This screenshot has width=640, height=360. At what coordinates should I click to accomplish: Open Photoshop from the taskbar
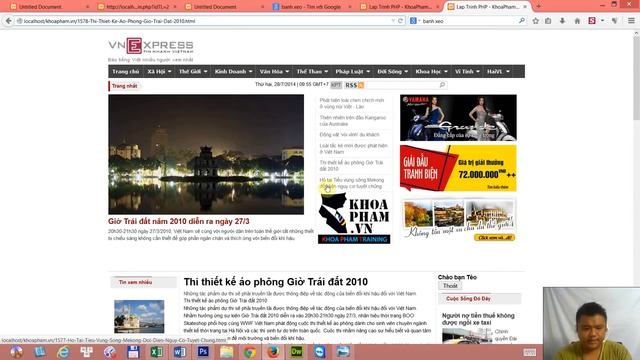pyautogui.click(x=203, y=352)
